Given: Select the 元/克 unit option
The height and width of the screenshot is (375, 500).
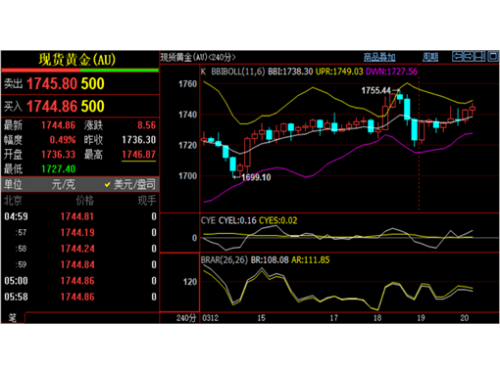Looking at the screenshot, I should 63,184.
